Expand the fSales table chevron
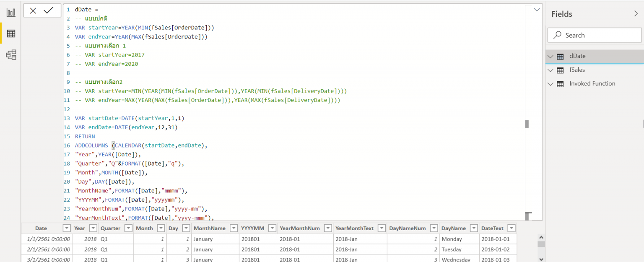Image resolution: width=644 pixels, height=262 pixels. pos(551,70)
